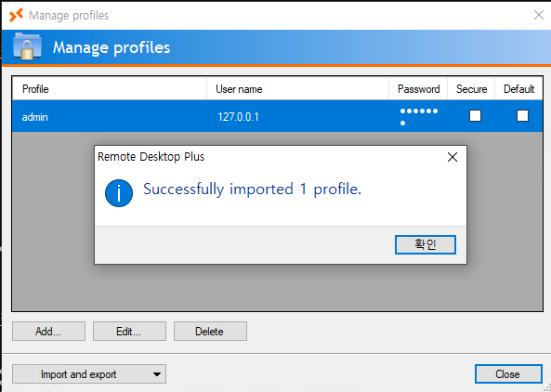551x392 pixels.
Task: Confirm with the 확인 button
Action: pos(426,244)
